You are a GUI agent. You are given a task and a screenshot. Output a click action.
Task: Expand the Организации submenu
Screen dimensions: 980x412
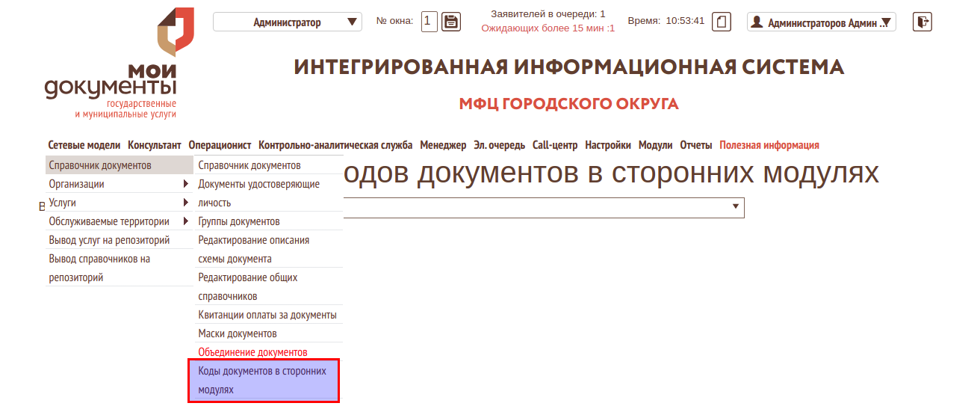120,184
